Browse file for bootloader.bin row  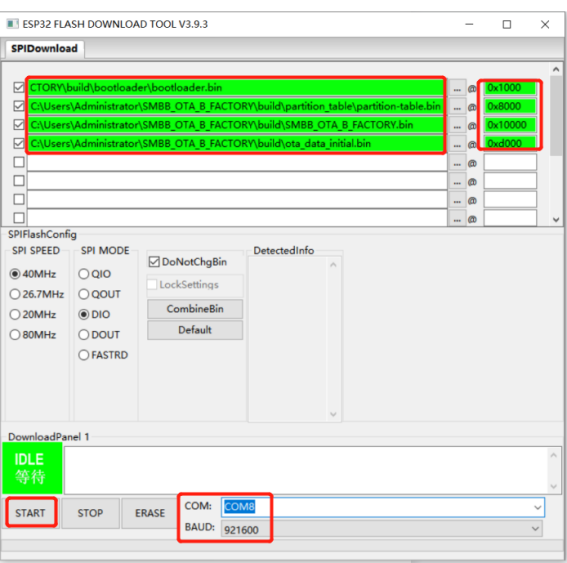[457, 88]
